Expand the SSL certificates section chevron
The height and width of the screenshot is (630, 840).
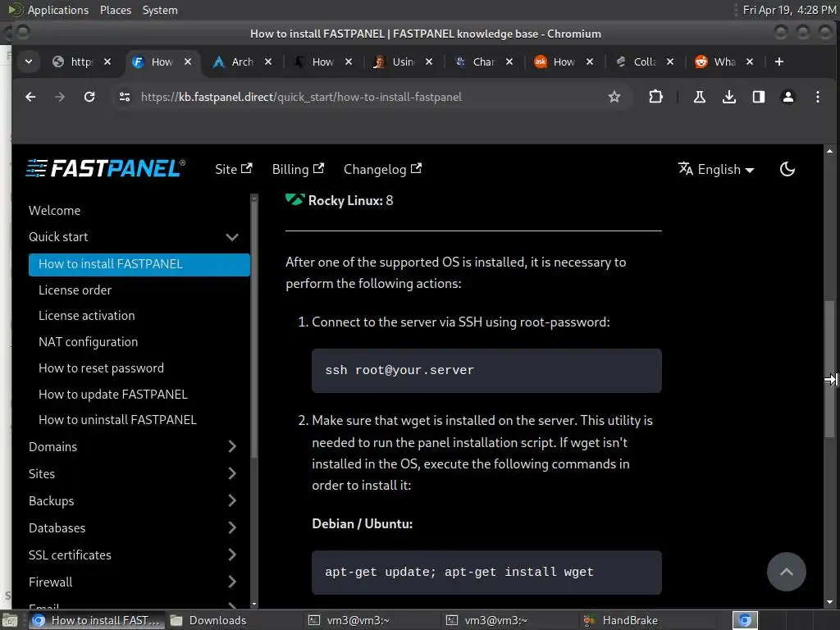pyautogui.click(x=232, y=555)
